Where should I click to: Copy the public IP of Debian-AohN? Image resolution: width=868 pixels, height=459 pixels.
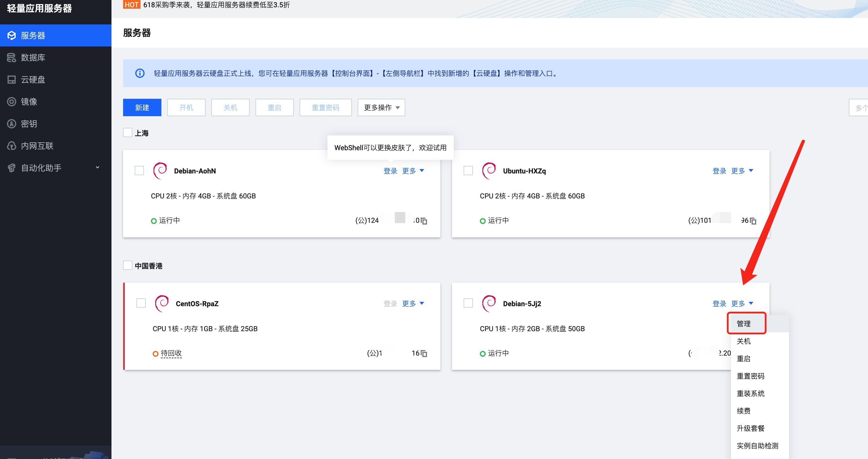424,221
